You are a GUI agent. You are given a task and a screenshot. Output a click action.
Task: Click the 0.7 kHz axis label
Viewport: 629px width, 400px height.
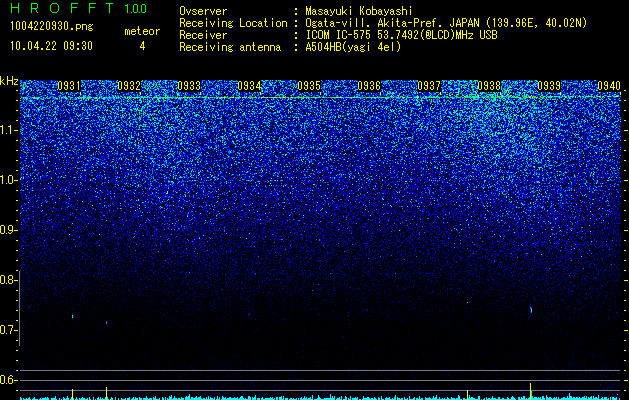pos(8,330)
